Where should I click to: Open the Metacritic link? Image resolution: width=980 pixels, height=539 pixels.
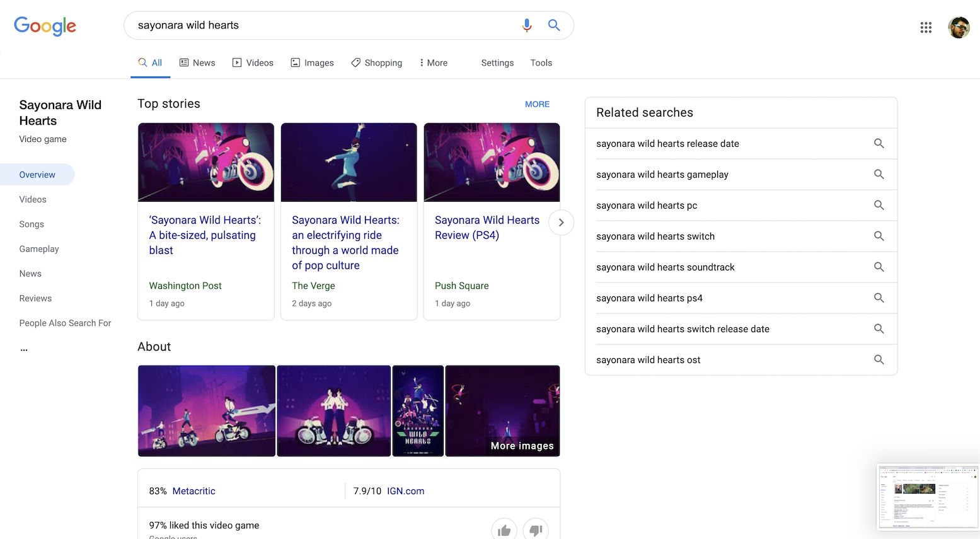pos(193,490)
